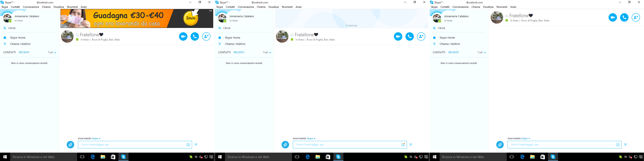Click Cerca search field in left window
The width and height of the screenshot is (644, 161).
click(x=29, y=28)
